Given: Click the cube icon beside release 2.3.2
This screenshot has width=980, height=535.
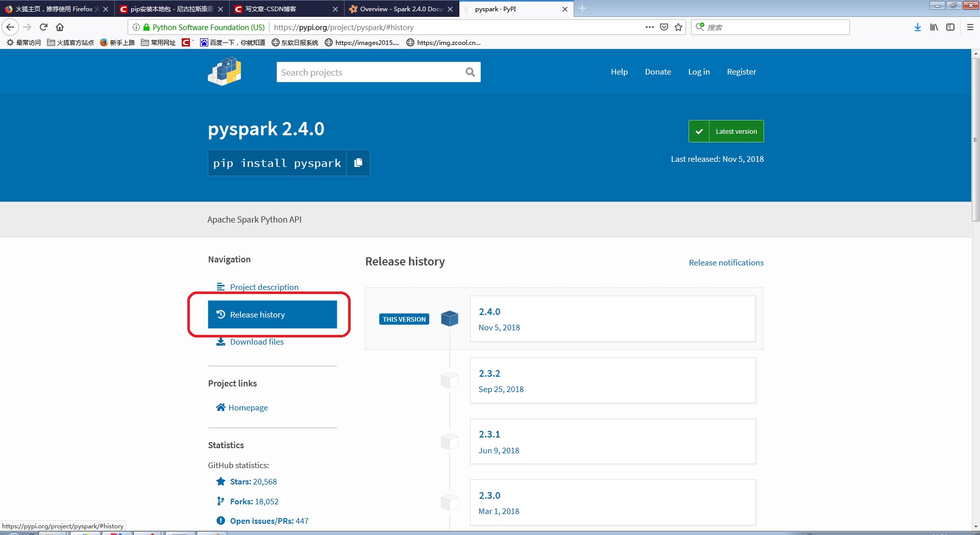Looking at the screenshot, I should click(450, 380).
